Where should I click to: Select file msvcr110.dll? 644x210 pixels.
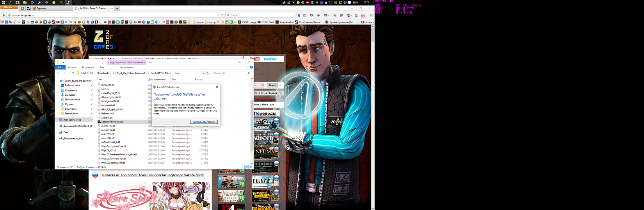(108, 138)
